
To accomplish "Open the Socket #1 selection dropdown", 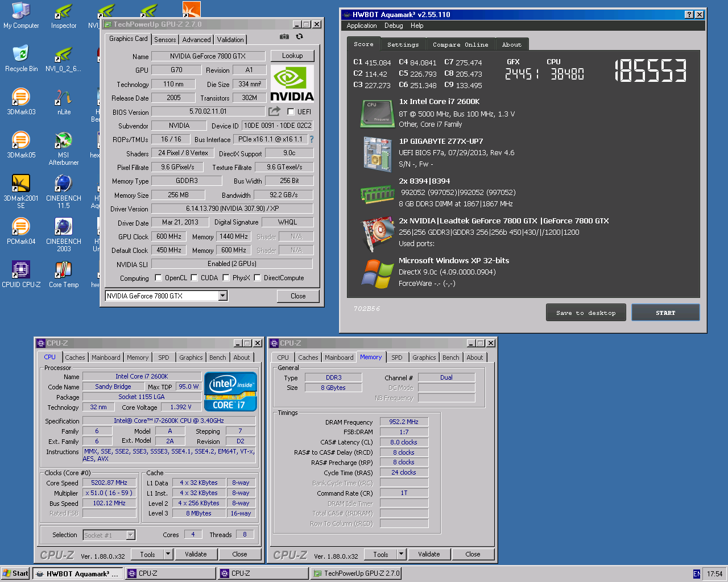I will (x=130, y=535).
